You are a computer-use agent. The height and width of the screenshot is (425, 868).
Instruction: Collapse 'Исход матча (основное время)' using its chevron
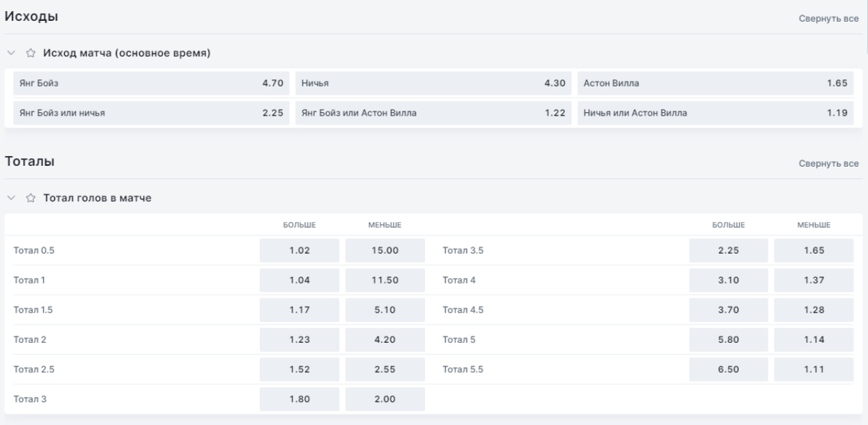click(x=10, y=53)
